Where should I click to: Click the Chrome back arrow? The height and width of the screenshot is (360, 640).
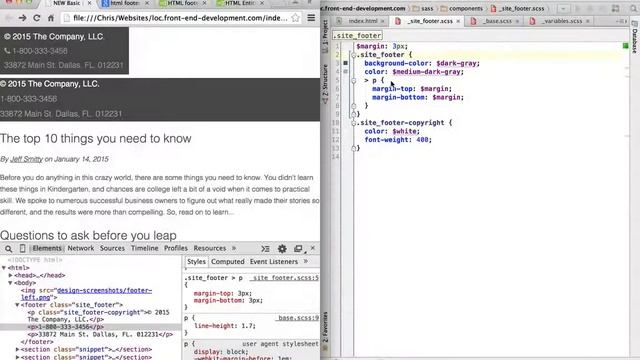(x=9, y=18)
